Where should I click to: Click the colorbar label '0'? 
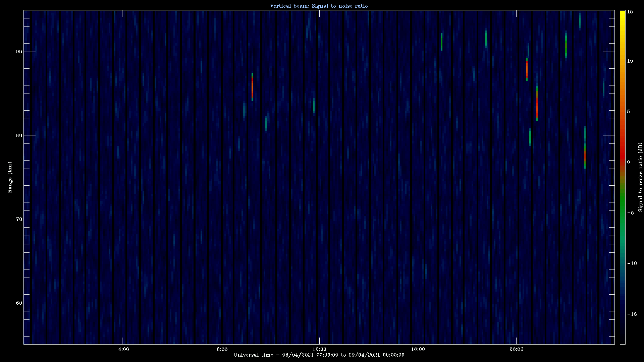coord(629,162)
